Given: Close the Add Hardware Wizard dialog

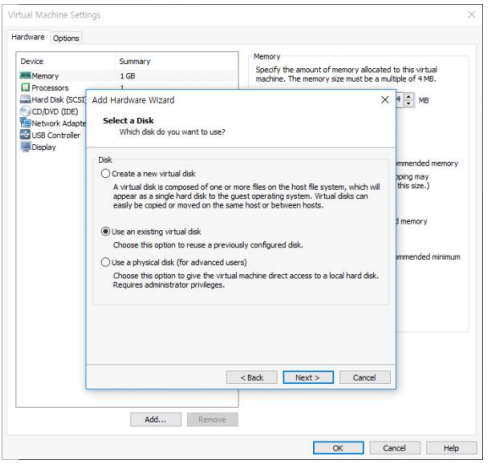Looking at the screenshot, I should coord(385,100).
